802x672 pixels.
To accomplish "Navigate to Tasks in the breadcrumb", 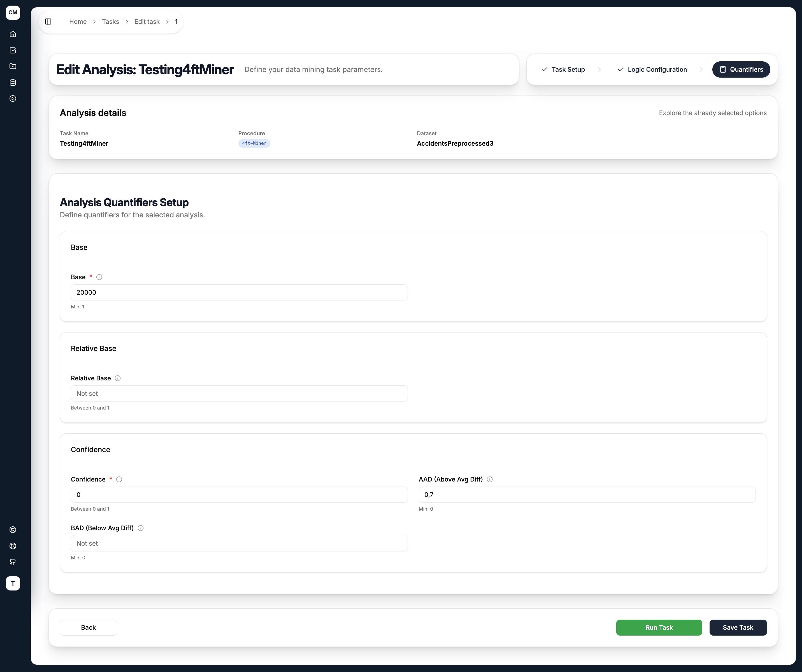I will point(110,22).
